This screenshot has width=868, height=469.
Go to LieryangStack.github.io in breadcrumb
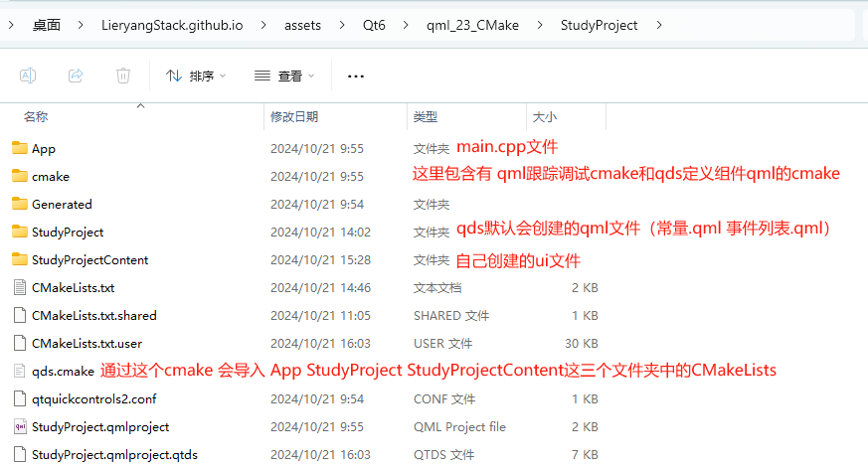(172, 25)
